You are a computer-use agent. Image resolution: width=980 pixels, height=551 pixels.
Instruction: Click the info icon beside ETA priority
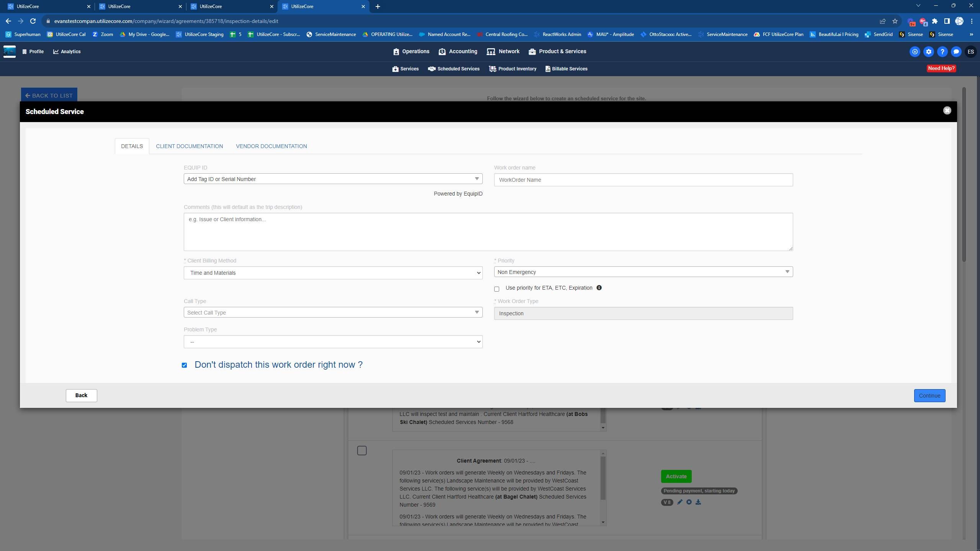(x=599, y=288)
